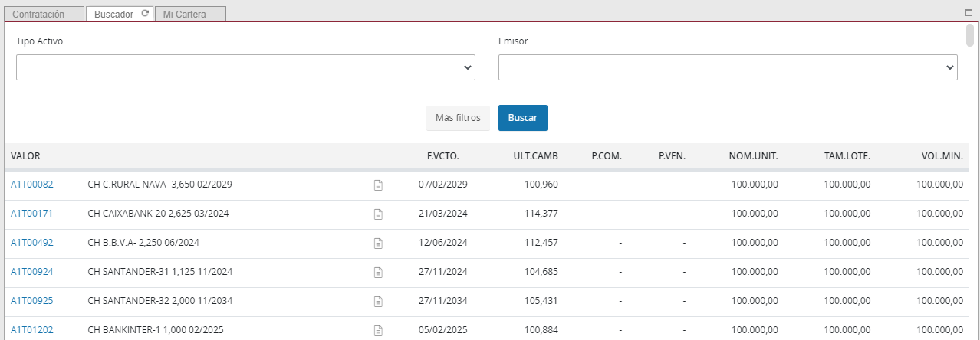Open document icon for CH B.B.V.A. row
The height and width of the screenshot is (340, 980).
377,243
